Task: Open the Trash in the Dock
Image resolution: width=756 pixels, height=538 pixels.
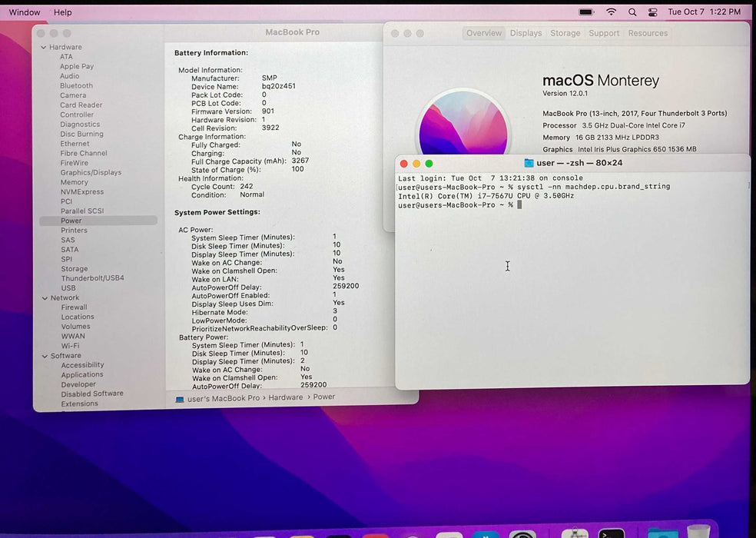Action: 698,533
